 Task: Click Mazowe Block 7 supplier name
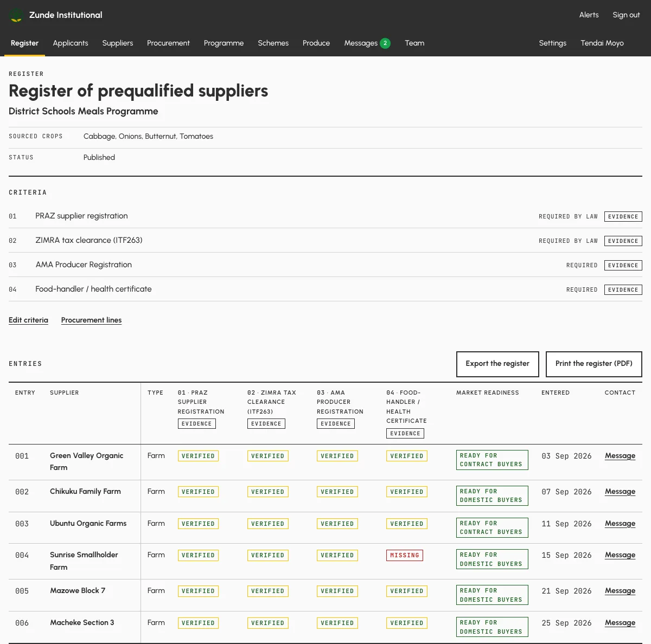[x=78, y=591]
